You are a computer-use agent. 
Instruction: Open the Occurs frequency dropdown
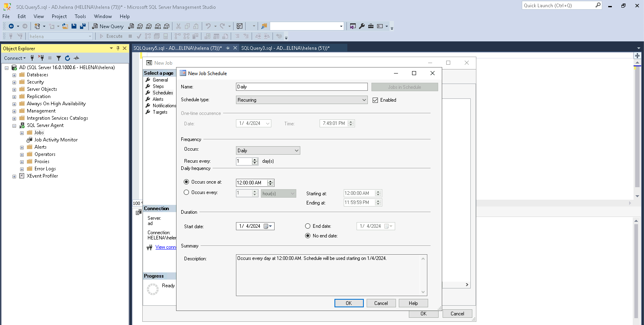[x=268, y=151]
